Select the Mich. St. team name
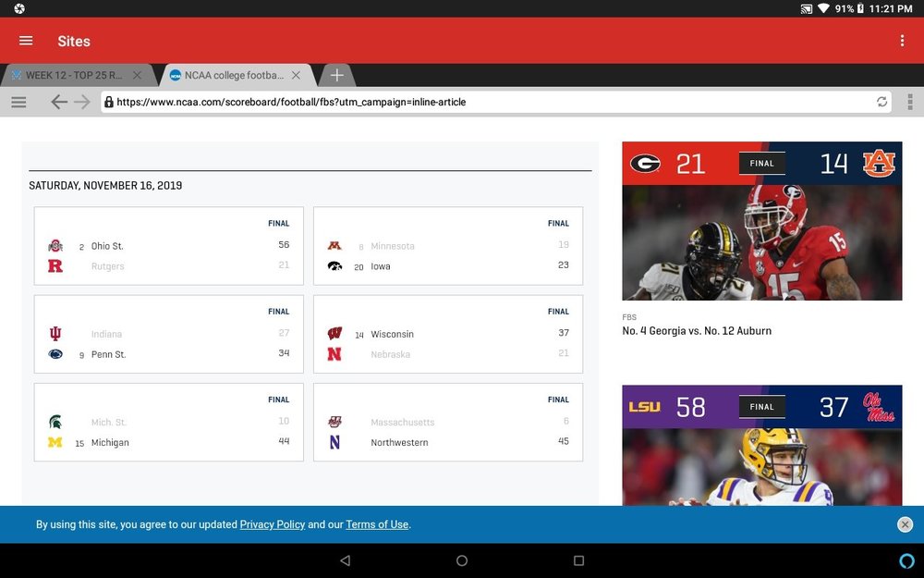 tap(108, 423)
